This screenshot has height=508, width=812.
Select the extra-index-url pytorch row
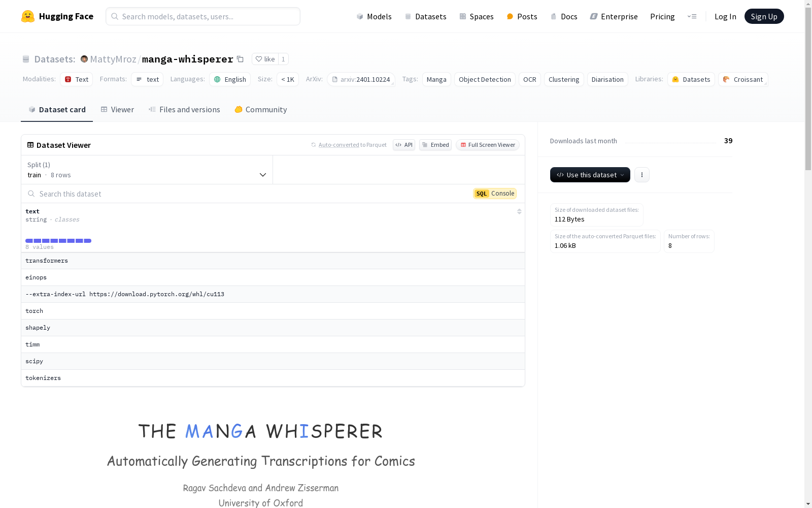[273, 294]
